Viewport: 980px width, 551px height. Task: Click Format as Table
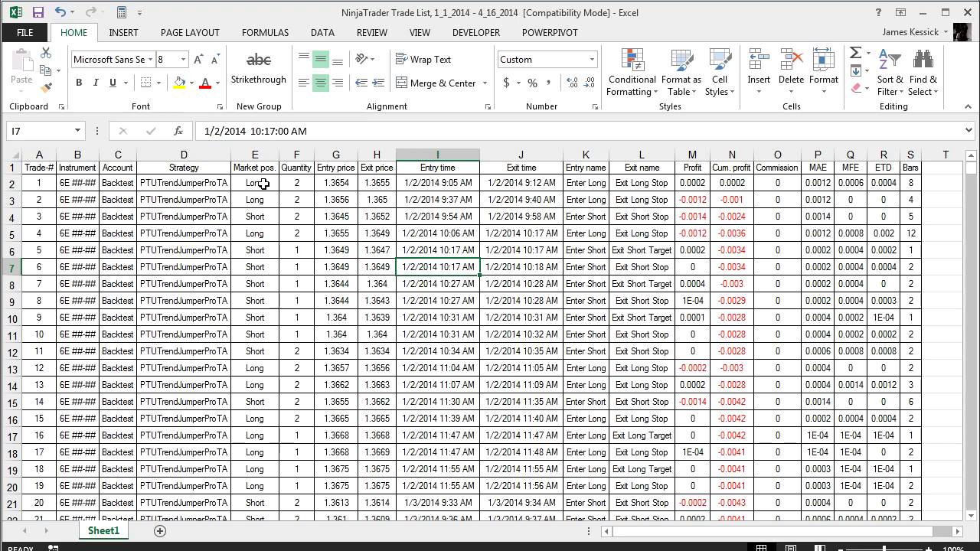[681, 73]
